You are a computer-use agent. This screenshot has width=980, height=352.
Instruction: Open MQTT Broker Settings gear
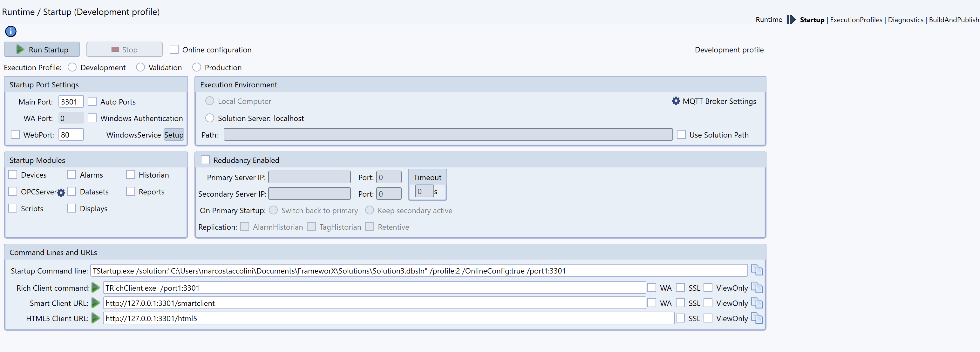[676, 101]
